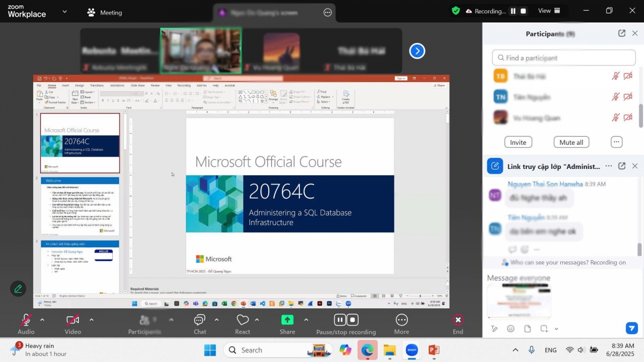Show next video tiles with arrow button
This screenshot has height=362, width=644.
tap(417, 51)
